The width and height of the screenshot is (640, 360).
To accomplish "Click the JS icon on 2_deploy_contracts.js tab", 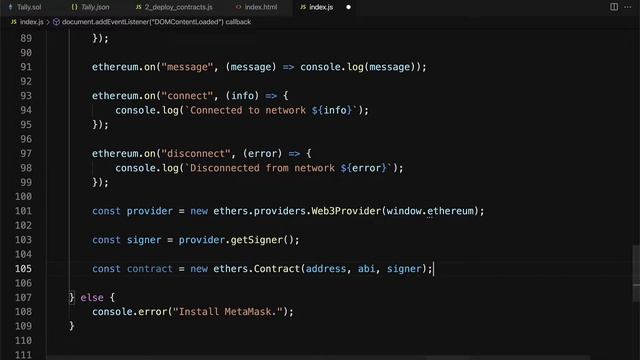I will point(138,7).
